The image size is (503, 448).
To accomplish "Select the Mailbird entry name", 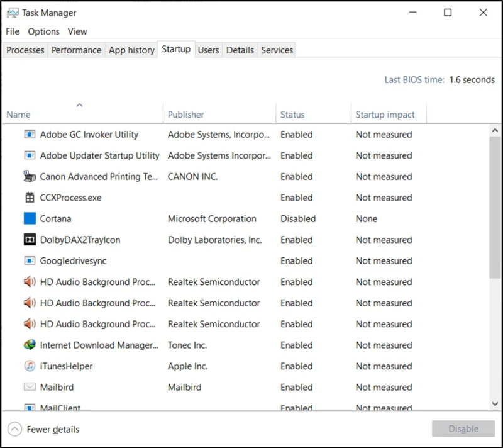I will click(x=57, y=388).
